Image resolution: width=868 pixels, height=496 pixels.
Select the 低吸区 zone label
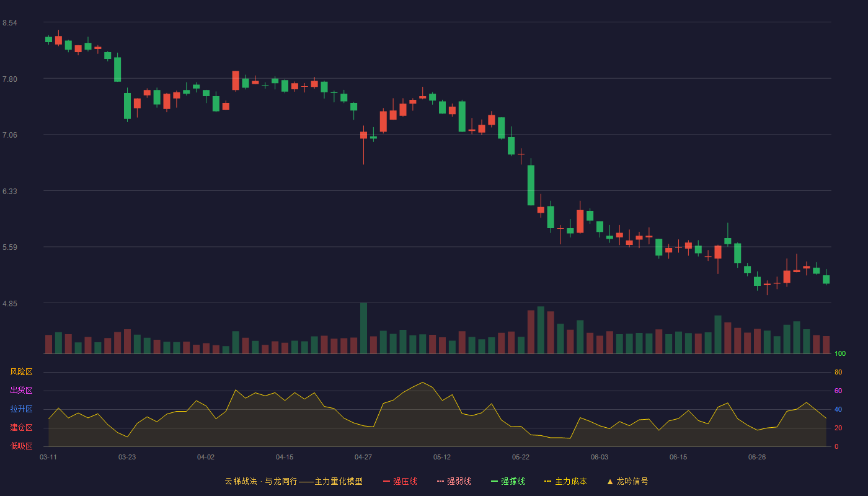tap(21, 446)
